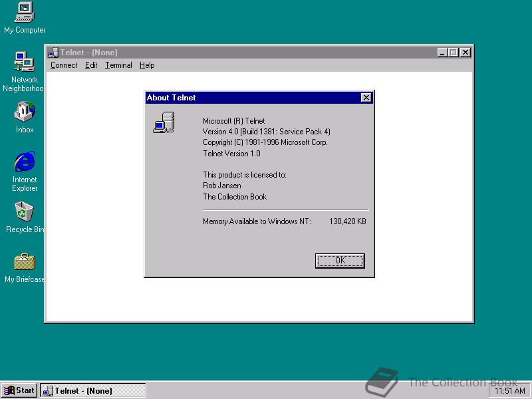The height and width of the screenshot is (399, 532).
Task: Open the Edit menu in Telnet
Action: pos(91,65)
